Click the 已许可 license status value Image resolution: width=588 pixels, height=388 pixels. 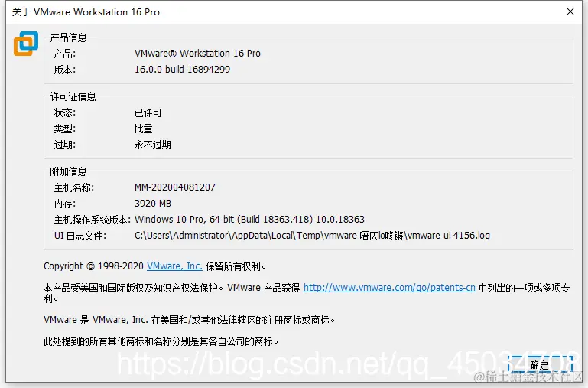[148, 112]
